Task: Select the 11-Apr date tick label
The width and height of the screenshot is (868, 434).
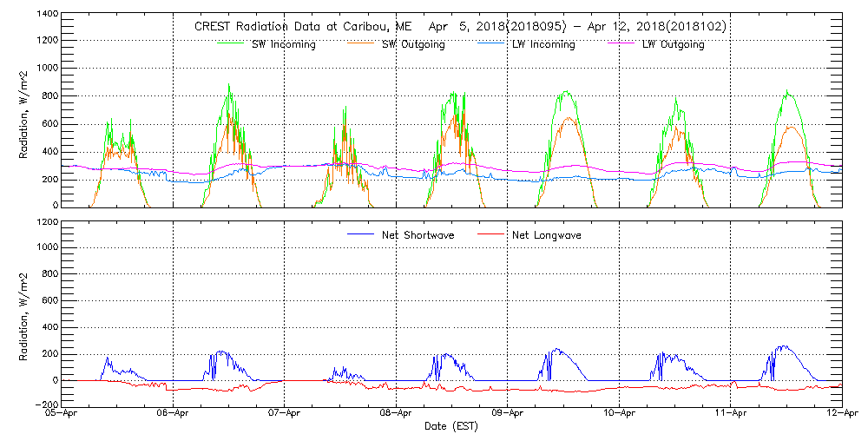Action: click(731, 414)
